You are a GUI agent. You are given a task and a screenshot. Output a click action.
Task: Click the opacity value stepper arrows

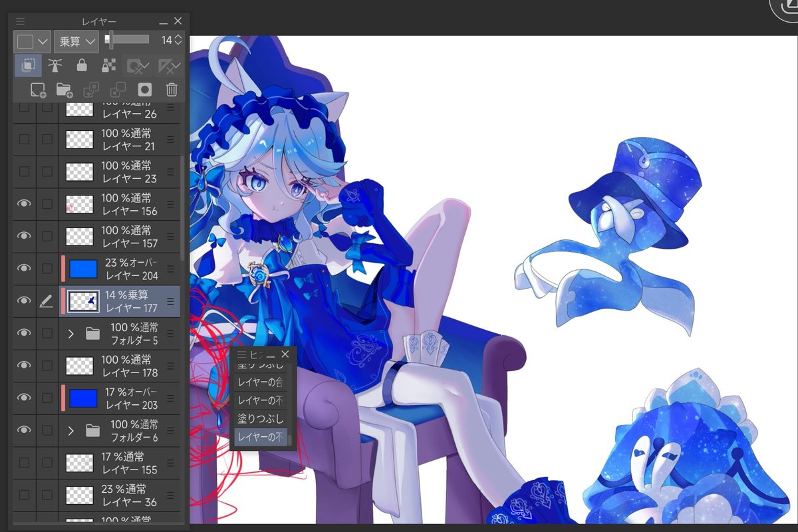pyautogui.click(x=178, y=41)
